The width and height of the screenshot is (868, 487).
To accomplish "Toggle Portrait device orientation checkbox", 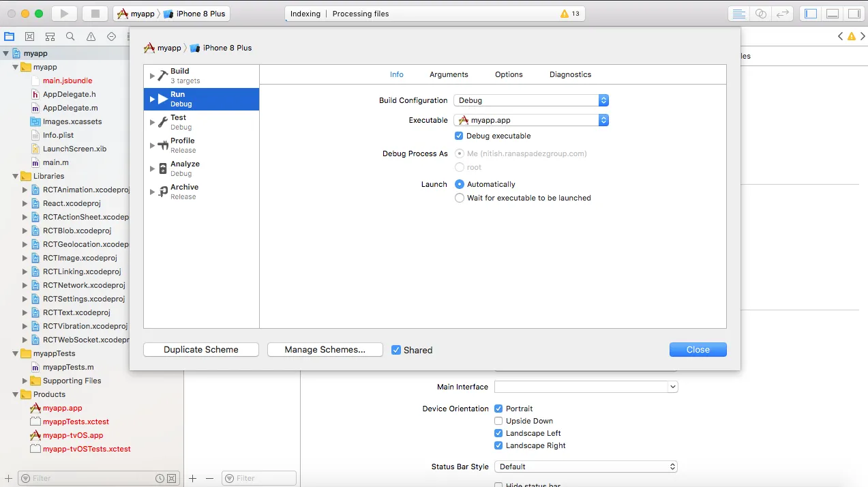I will [x=498, y=409].
